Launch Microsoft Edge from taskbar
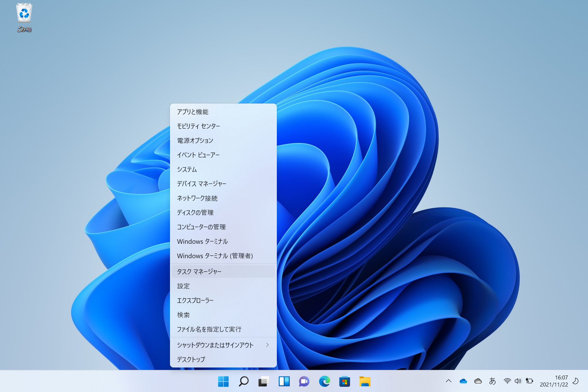The image size is (588, 392). [x=324, y=381]
